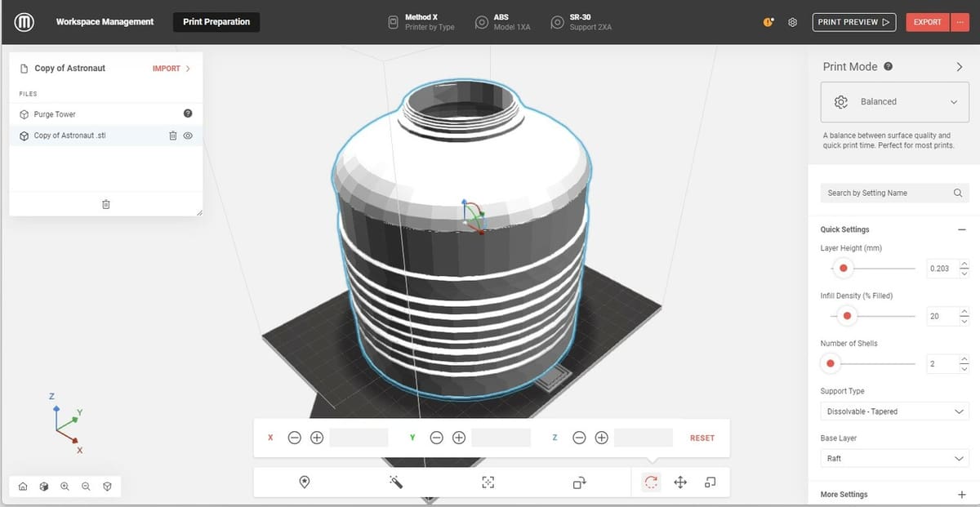Image resolution: width=980 pixels, height=507 pixels.
Task: Click the MakerBot logo icon
Action: [x=24, y=22]
